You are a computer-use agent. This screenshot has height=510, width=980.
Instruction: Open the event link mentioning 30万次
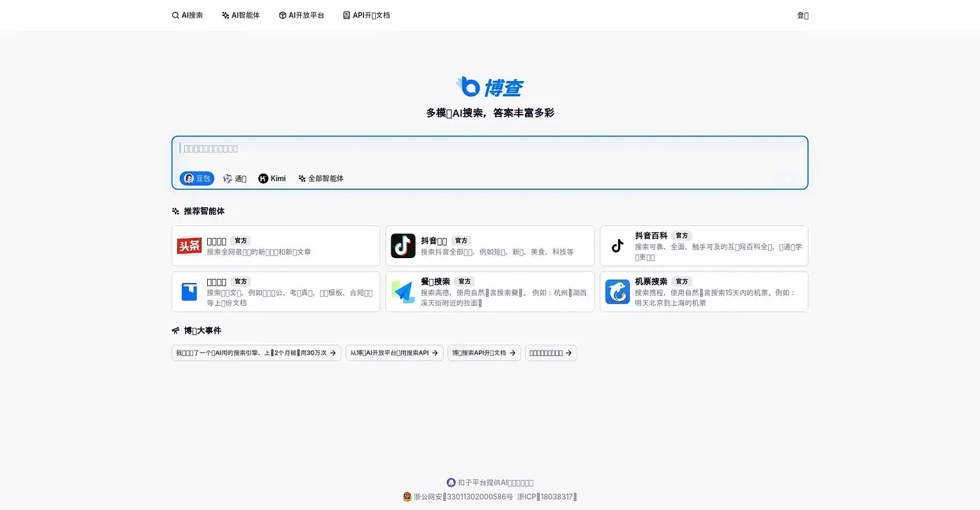pyautogui.click(x=256, y=353)
